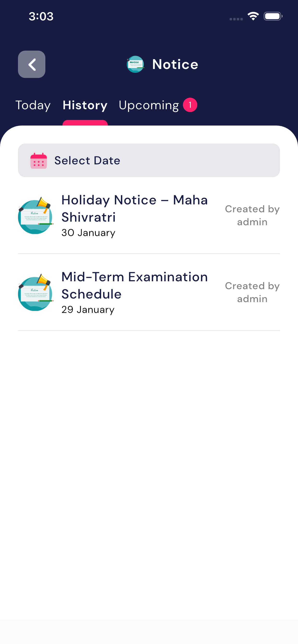Select the History tab
This screenshot has width=298, height=644.
85,105
